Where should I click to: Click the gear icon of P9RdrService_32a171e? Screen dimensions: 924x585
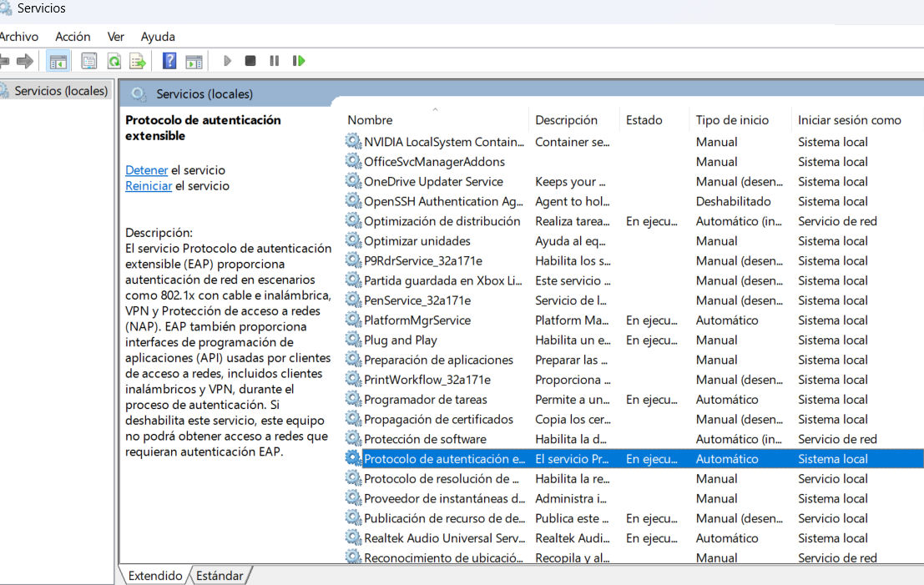click(x=353, y=260)
